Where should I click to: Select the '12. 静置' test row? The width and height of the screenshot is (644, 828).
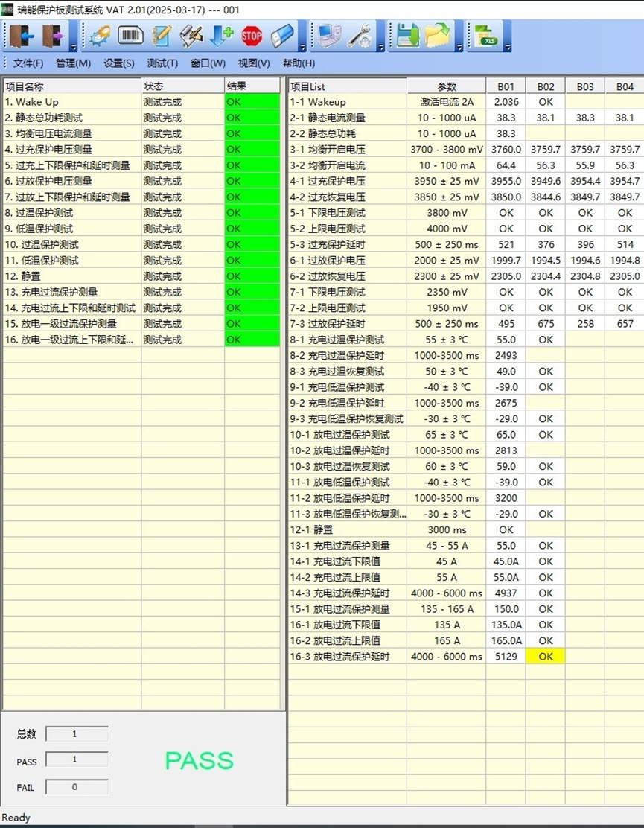click(141, 276)
